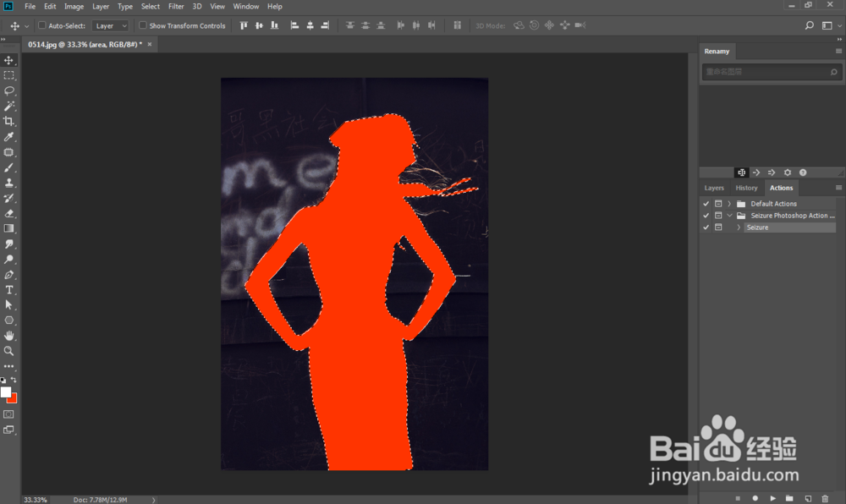Open the Actions panel menu

point(838,188)
